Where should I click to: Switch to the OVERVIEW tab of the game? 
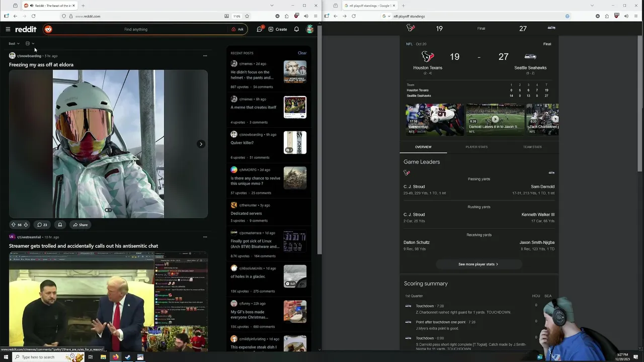point(423,147)
